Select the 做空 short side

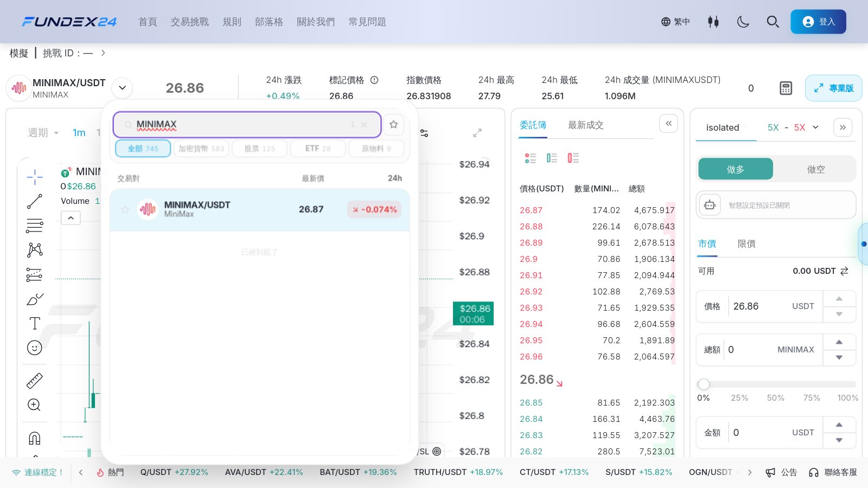tap(815, 169)
